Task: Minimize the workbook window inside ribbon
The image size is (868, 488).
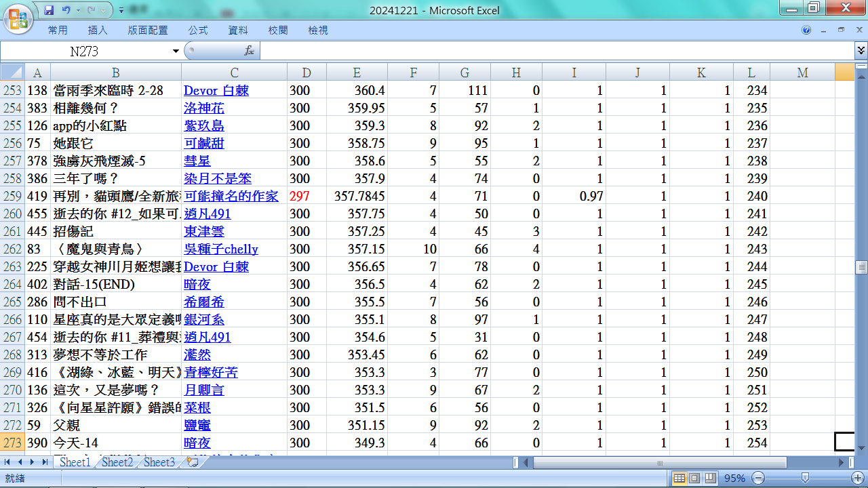Action: pyautogui.click(x=824, y=30)
